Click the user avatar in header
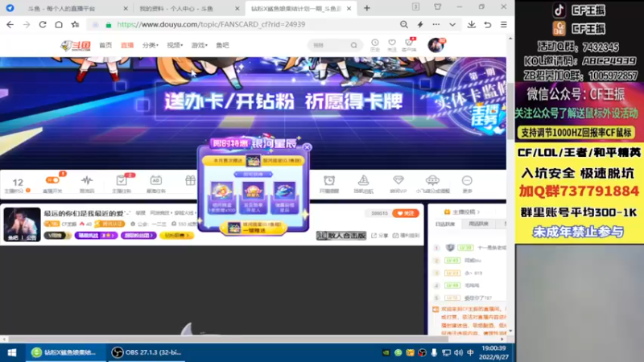Viewport: 644px width, 362px height. tap(436, 45)
